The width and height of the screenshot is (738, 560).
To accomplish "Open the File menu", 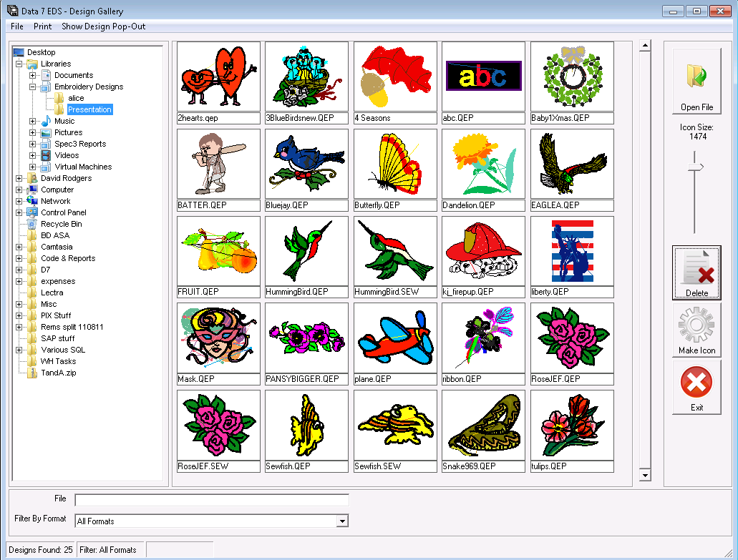I will (17, 26).
